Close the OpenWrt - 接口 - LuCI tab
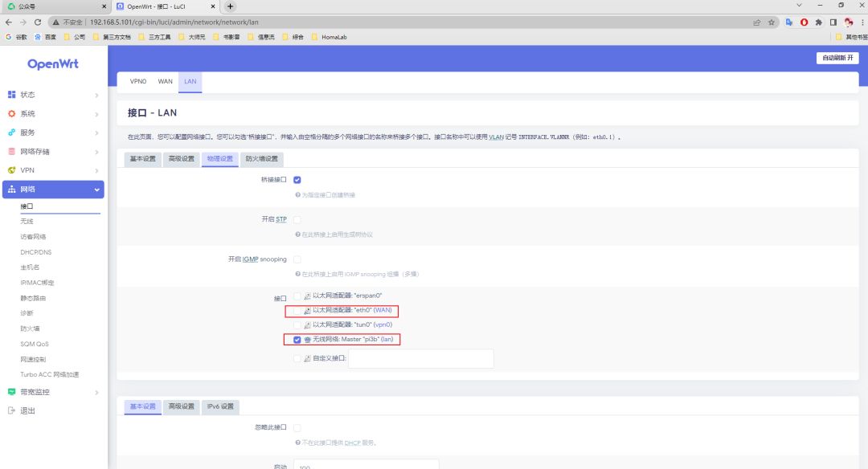The image size is (868, 469). pyautogui.click(x=214, y=6)
